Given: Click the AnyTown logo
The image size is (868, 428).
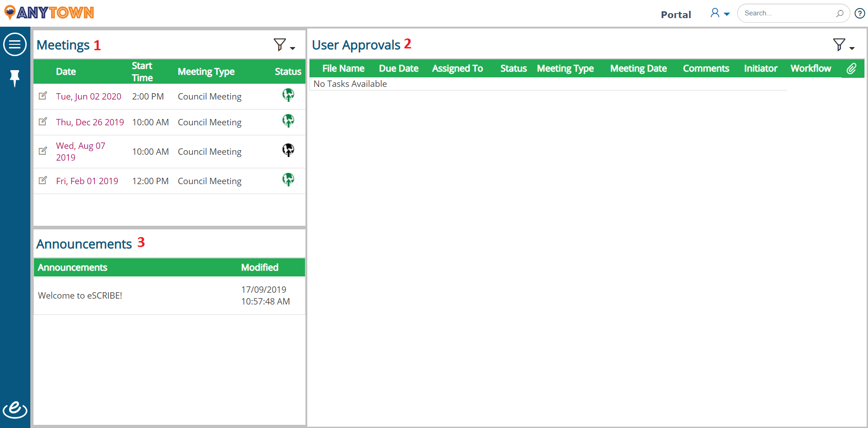Looking at the screenshot, I should point(49,12).
